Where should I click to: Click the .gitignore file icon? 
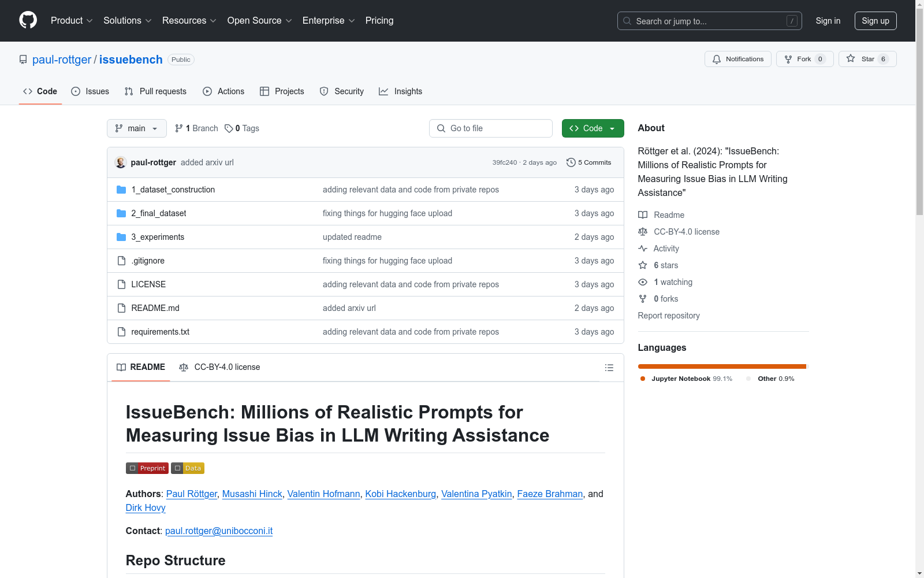[x=121, y=261]
